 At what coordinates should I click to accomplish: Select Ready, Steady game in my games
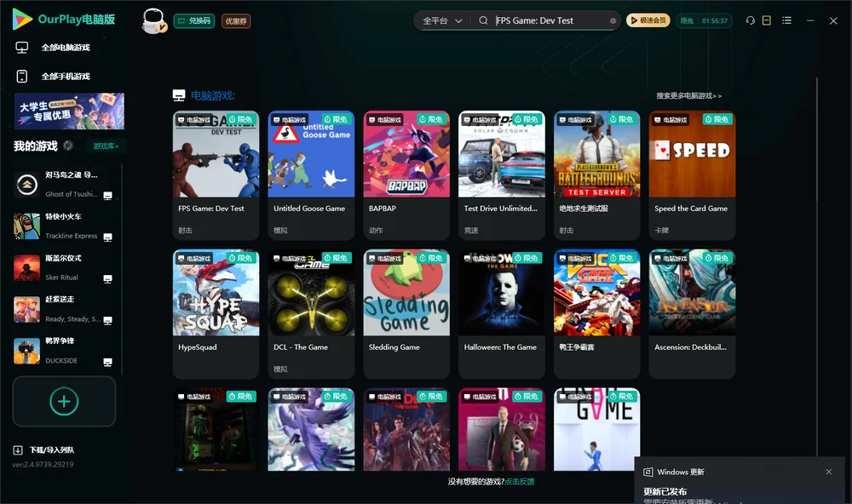[x=64, y=310]
